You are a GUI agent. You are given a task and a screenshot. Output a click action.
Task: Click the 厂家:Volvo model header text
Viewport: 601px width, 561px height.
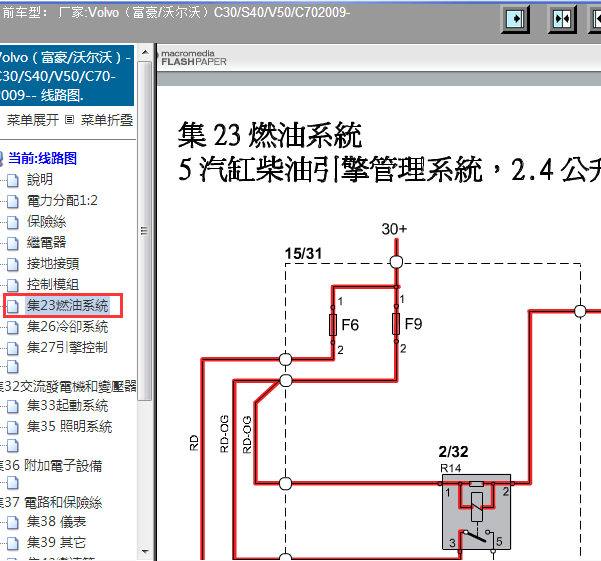coord(204,12)
